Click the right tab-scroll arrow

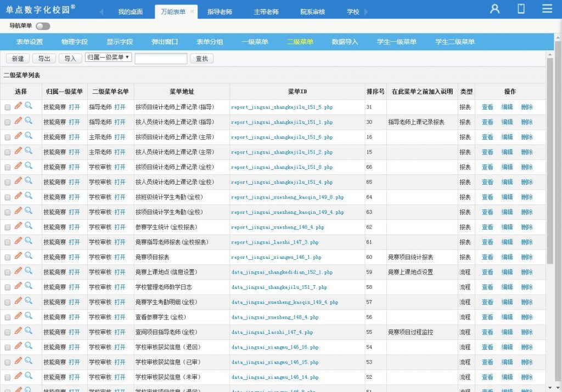pyautogui.click(x=366, y=12)
